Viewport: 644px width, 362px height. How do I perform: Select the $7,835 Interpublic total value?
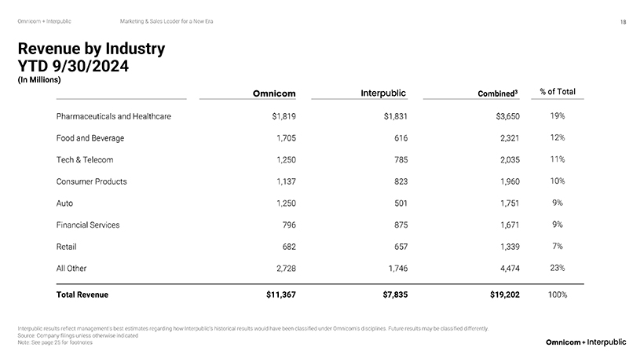click(x=392, y=295)
